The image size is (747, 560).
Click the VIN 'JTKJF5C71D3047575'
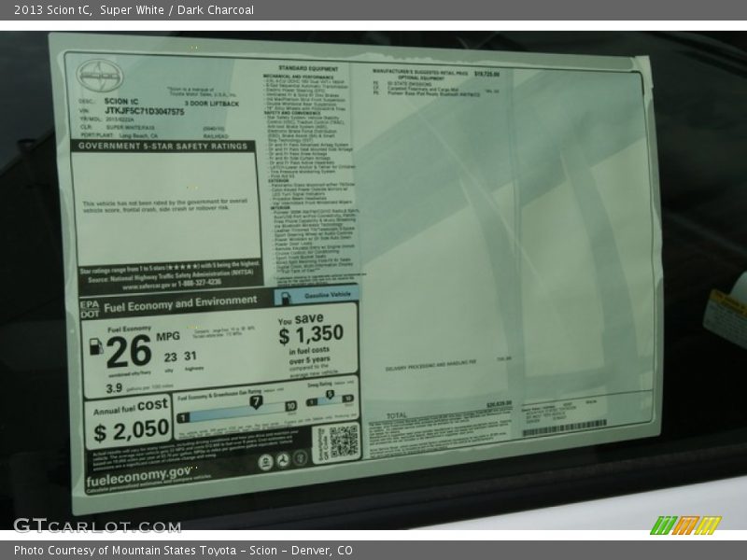click(x=145, y=111)
